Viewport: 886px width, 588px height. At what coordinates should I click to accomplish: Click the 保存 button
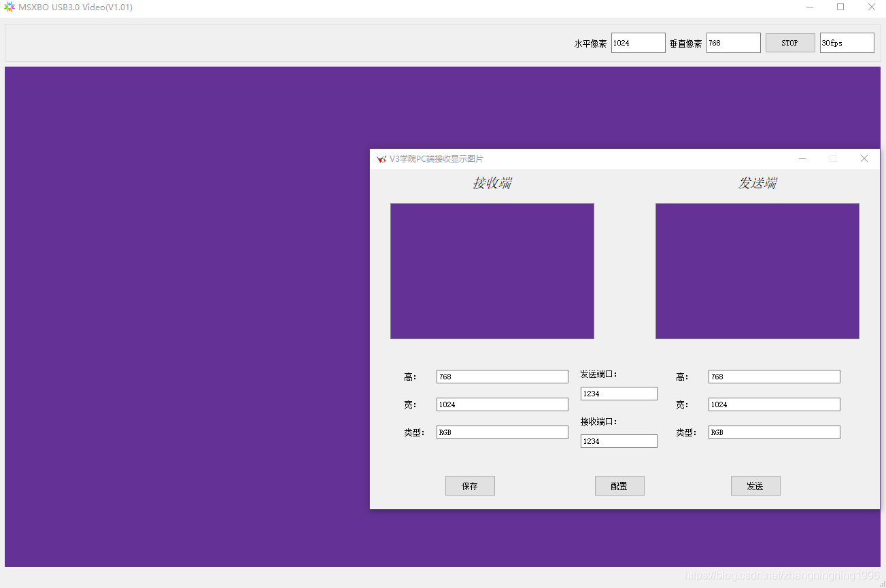(x=470, y=486)
